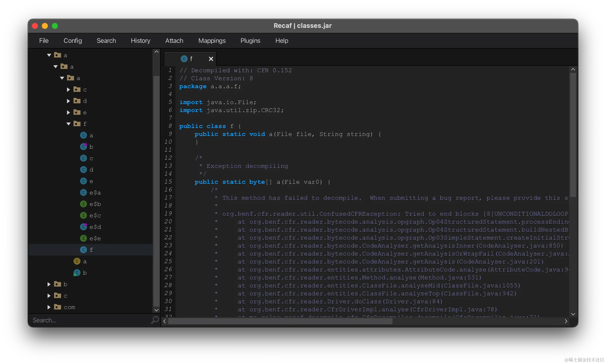Select the f editor tab

pyautogui.click(x=190, y=59)
